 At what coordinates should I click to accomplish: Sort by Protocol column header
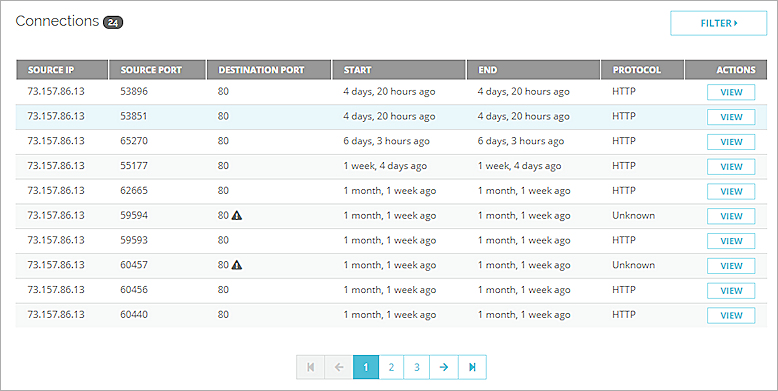coord(643,70)
